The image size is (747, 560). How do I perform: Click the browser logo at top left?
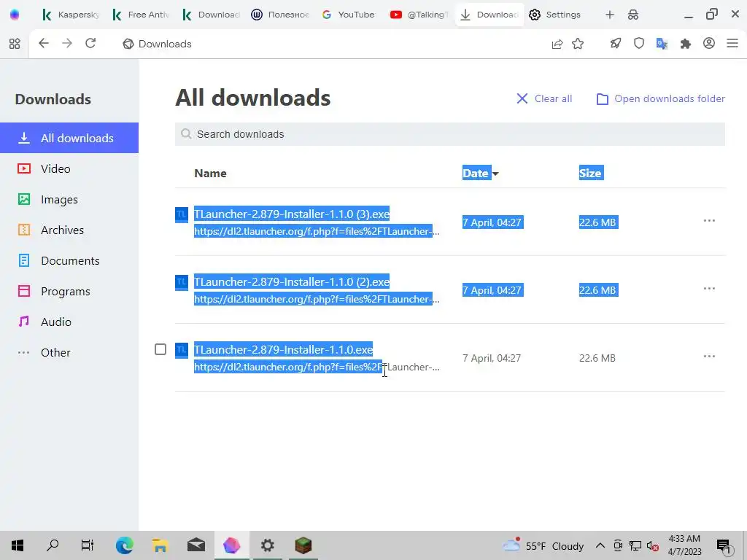(15, 15)
